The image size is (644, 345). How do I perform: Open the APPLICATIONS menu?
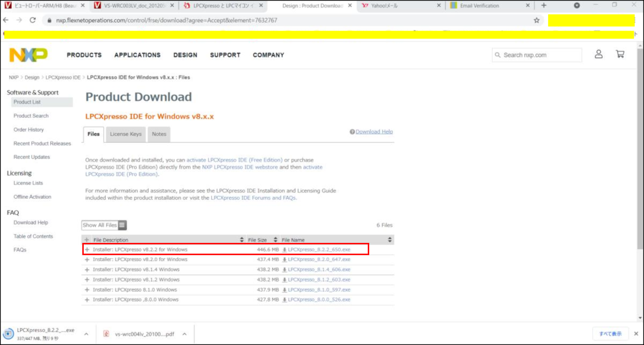(137, 55)
